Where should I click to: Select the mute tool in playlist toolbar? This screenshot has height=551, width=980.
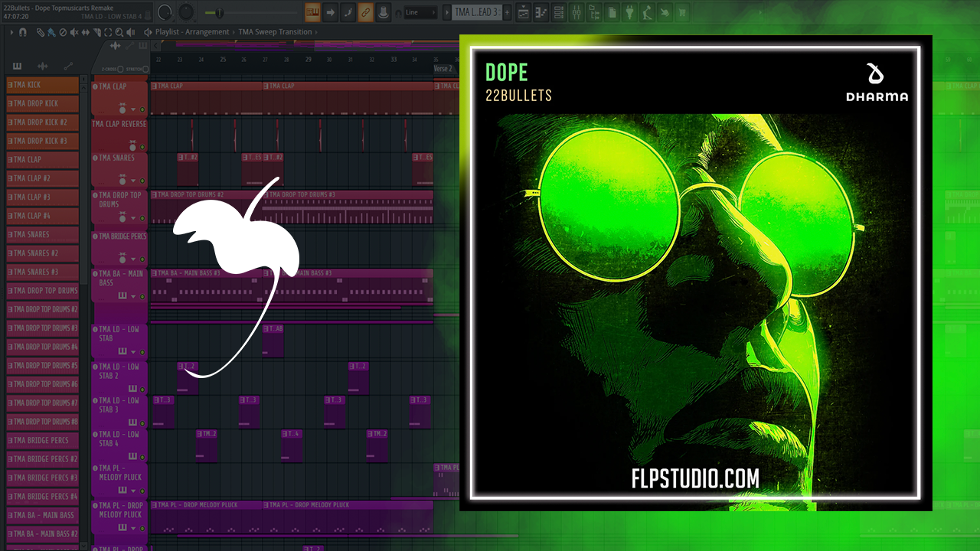73,32
